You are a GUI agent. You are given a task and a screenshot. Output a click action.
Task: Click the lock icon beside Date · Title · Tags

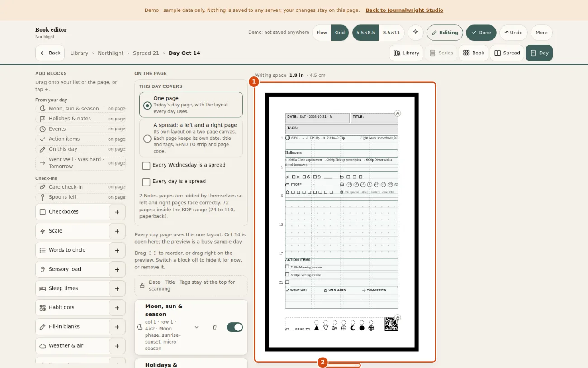tap(142, 286)
